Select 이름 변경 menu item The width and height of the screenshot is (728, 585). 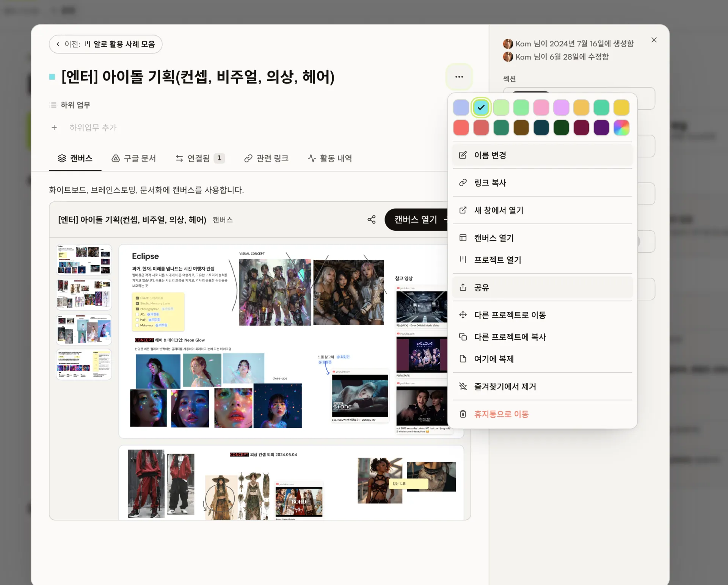tap(542, 155)
